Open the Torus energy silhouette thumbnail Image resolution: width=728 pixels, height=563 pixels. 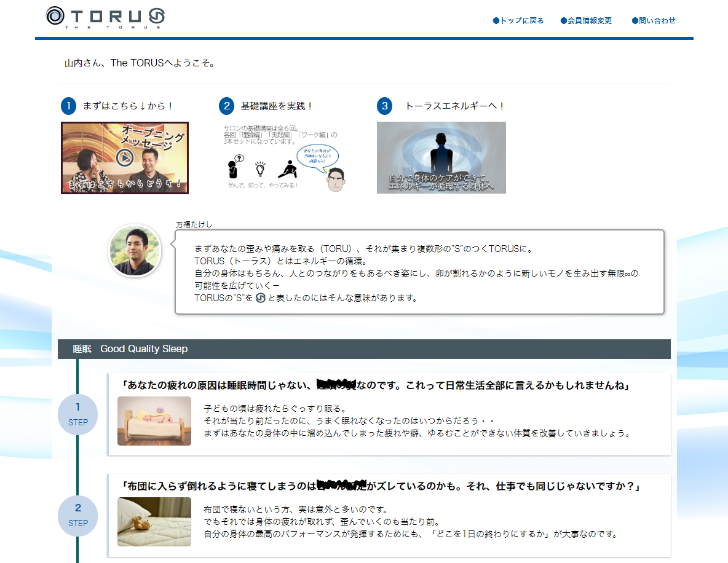pyautogui.click(x=441, y=158)
